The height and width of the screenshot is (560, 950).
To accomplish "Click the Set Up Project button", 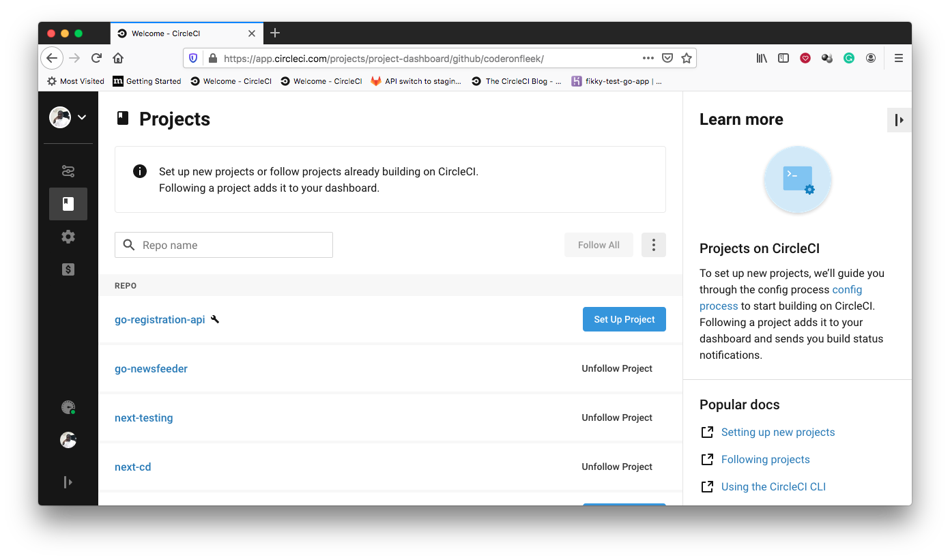I will 624,319.
